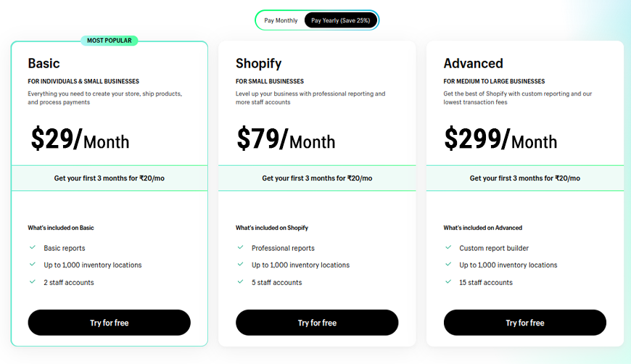631x364 pixels.
Task: Switch billing to Pay Monthly
Action: pyautogui.click(x=281, y=20)
